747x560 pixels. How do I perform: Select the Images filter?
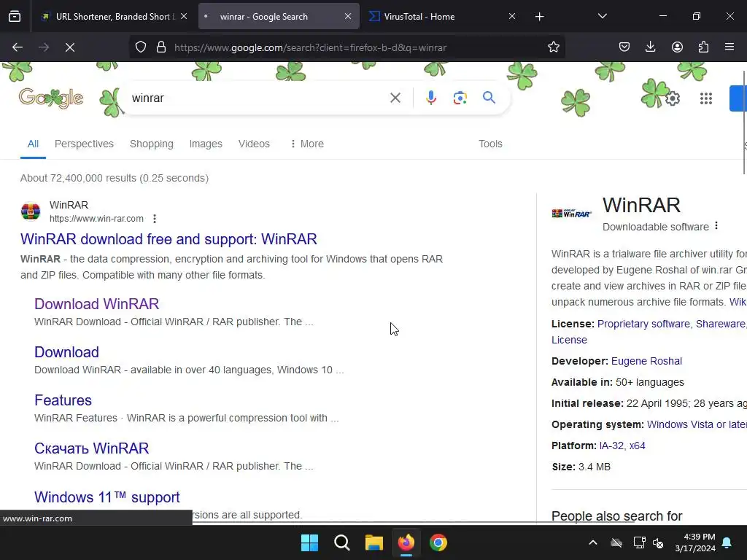[206, 144]
